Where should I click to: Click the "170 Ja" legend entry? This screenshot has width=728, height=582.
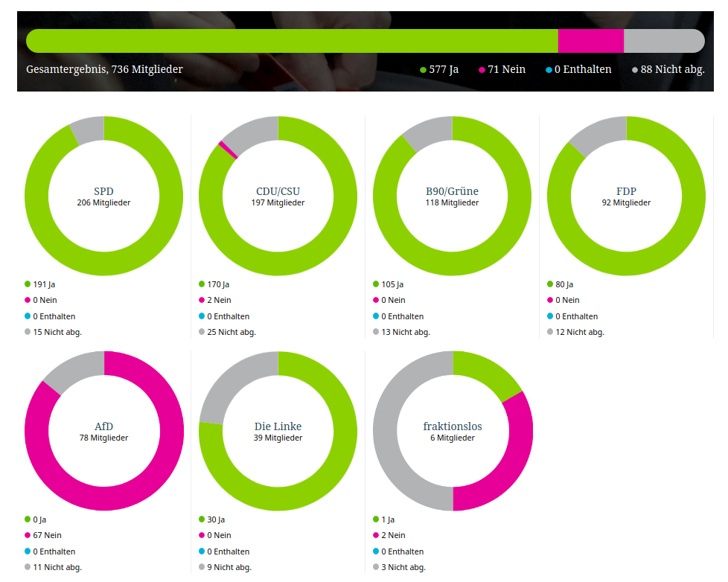[x=214, y=284]
